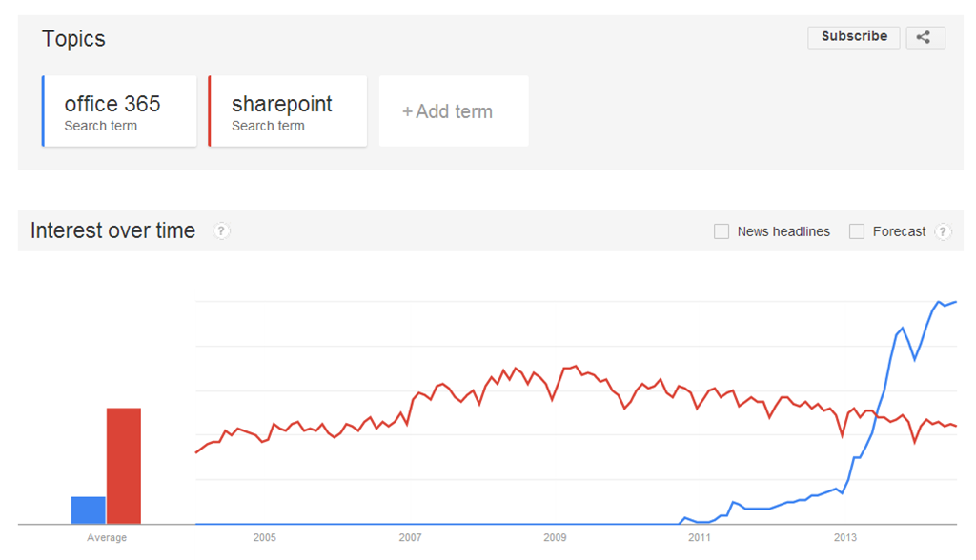Screen dimensions: 976x560
Task: Click the Average label under the bars
Action: 107,538
